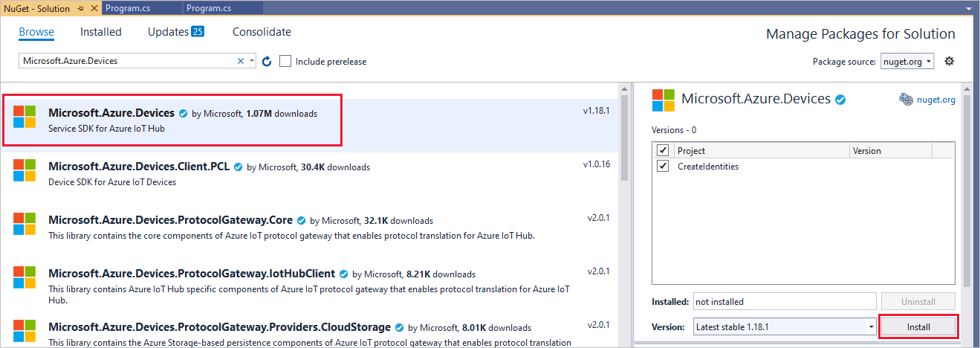
Task: Open NuGet package source settings gear
Action: pos(949,61)
